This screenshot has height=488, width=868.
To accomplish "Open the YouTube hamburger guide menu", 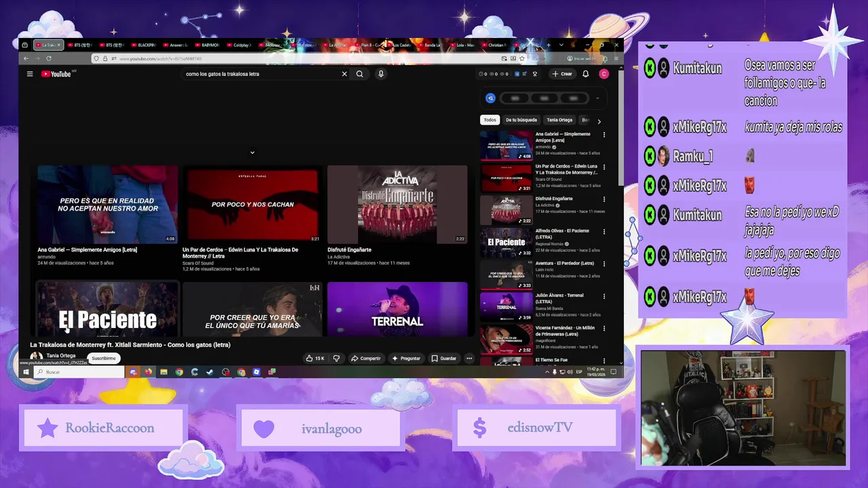I will tap(30, 74).
